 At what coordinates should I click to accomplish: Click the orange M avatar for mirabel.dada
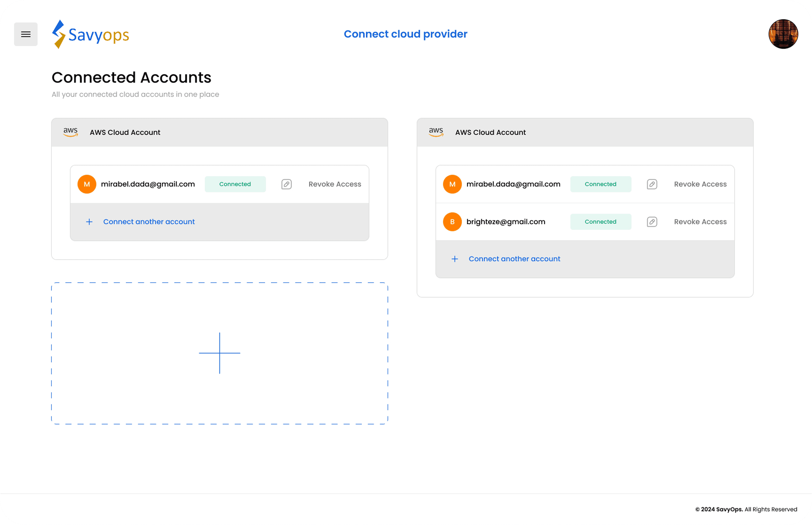87,184
